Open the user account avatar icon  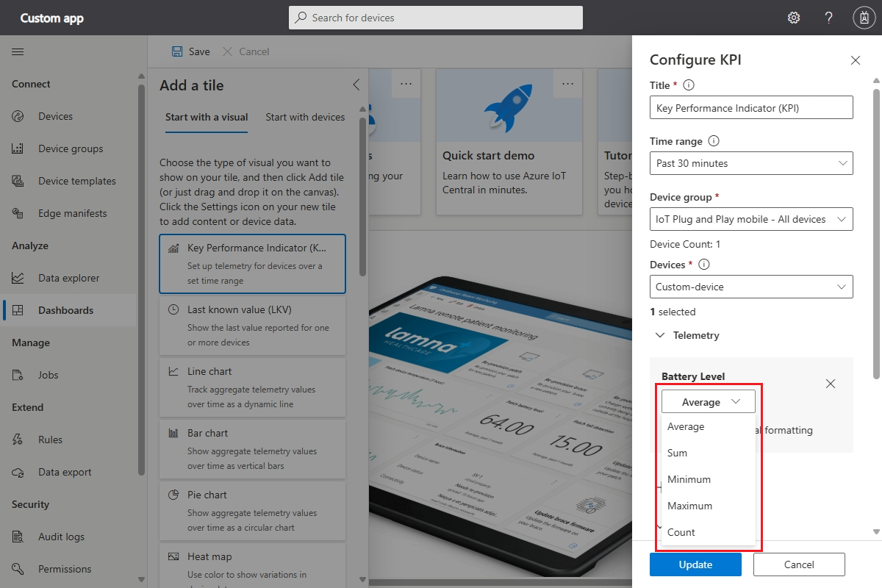(863, 18)
